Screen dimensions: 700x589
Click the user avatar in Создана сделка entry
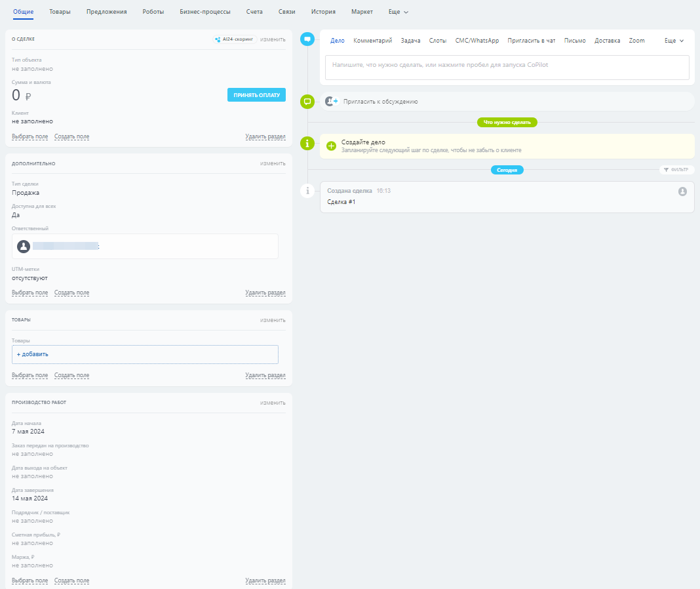click(x=682, y=192)
